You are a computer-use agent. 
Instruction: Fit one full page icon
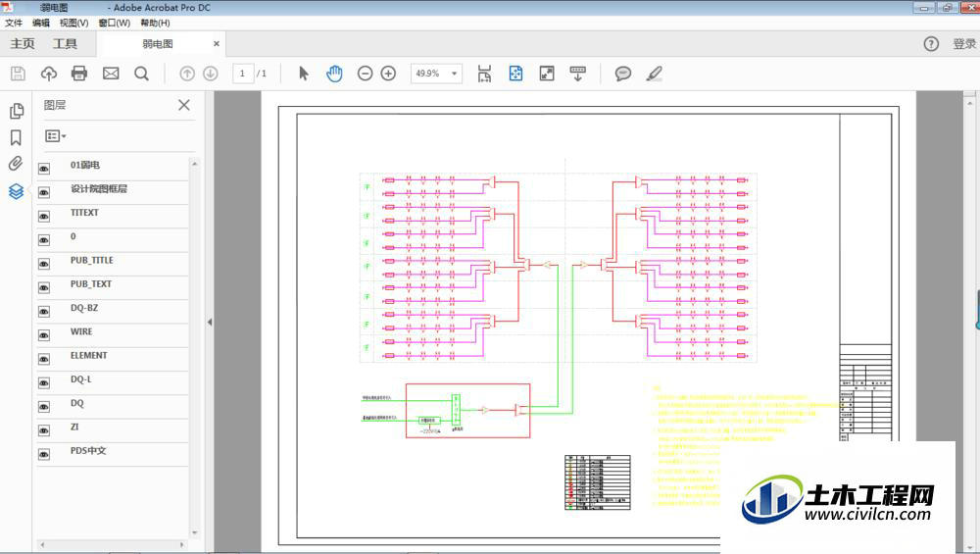515,74
